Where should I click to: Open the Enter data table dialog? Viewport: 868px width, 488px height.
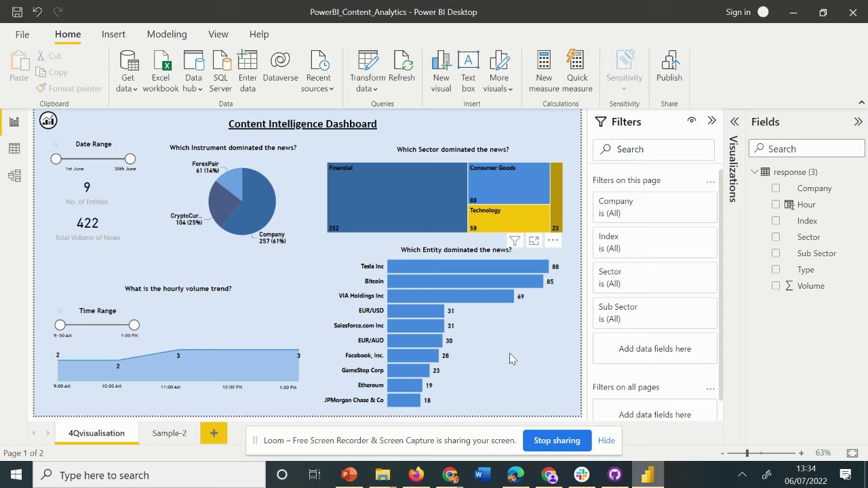click(248, 71)
